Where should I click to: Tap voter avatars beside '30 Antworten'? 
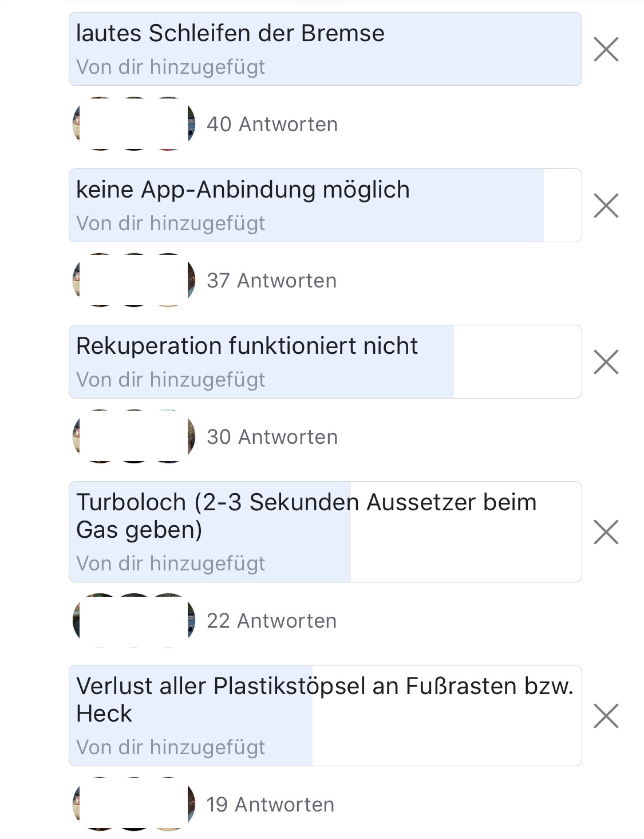pos(134,437)
